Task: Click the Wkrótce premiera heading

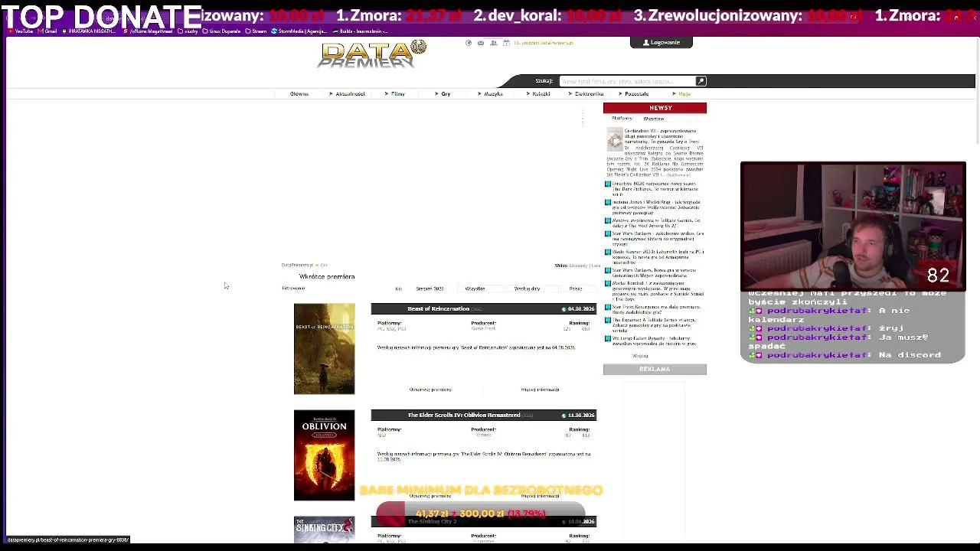Action: 327,276
